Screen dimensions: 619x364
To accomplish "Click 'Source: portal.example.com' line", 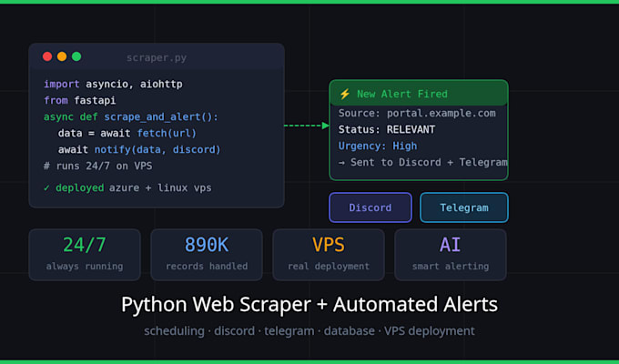I will pyautogui.click(x=417, y=114).
